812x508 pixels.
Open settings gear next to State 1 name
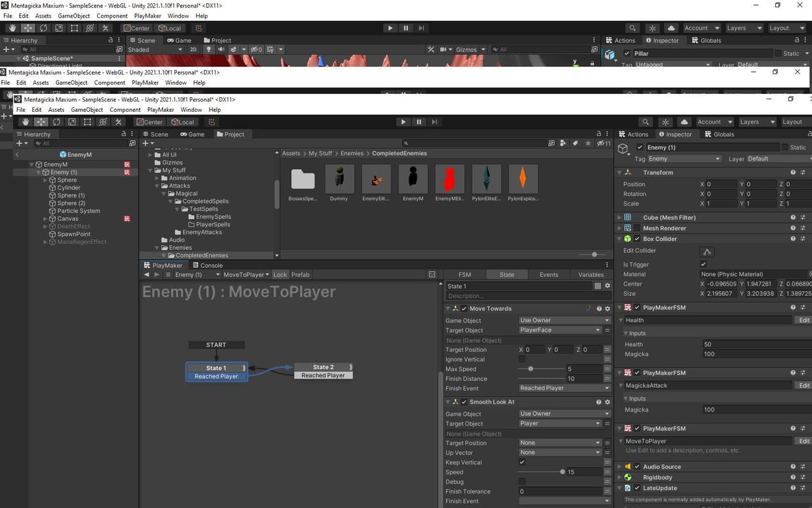point(607,286)
